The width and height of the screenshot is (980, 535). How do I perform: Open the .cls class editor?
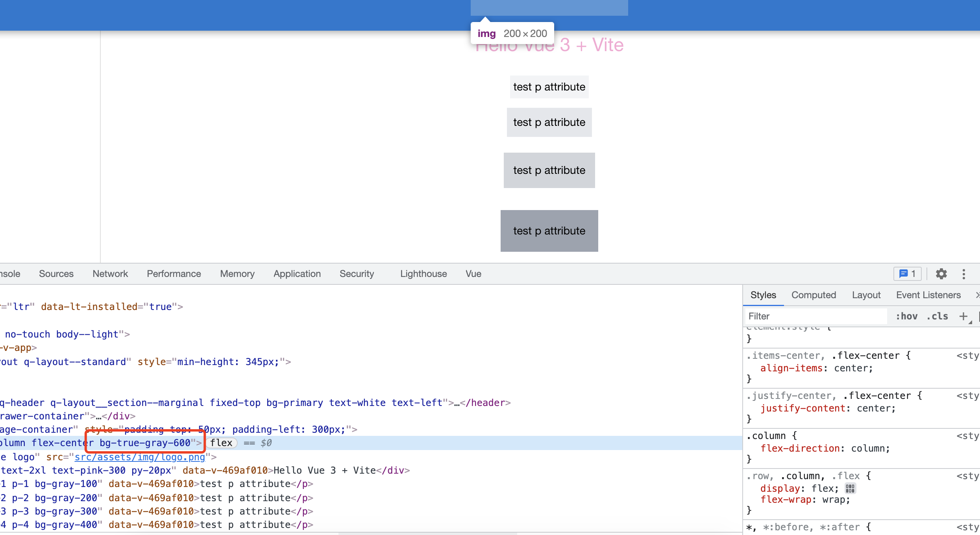pos(937,316)
